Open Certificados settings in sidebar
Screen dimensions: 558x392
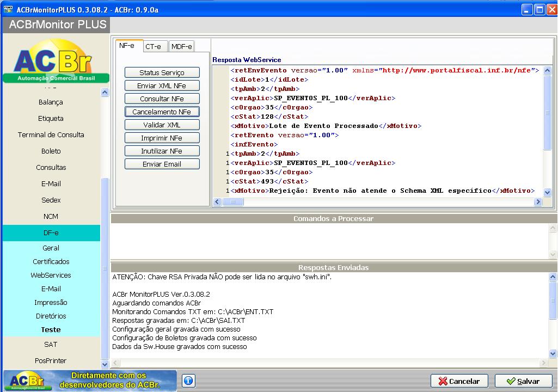[x=51, y=262]
